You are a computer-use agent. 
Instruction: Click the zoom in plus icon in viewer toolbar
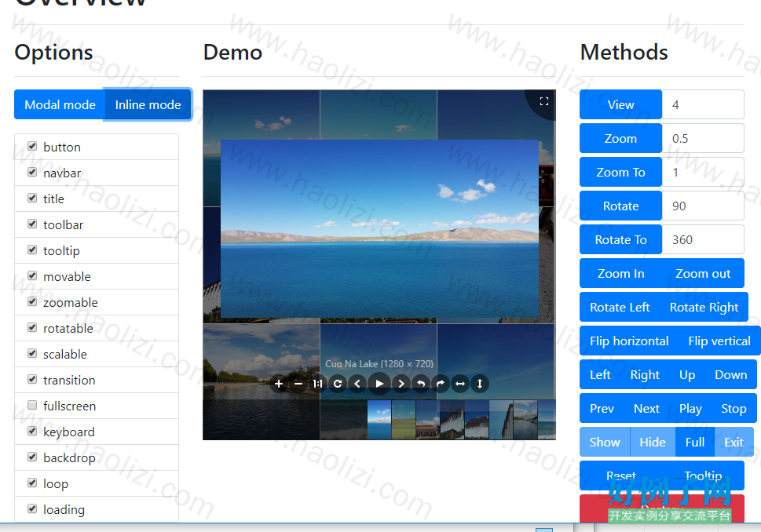[x=279, y=384]
